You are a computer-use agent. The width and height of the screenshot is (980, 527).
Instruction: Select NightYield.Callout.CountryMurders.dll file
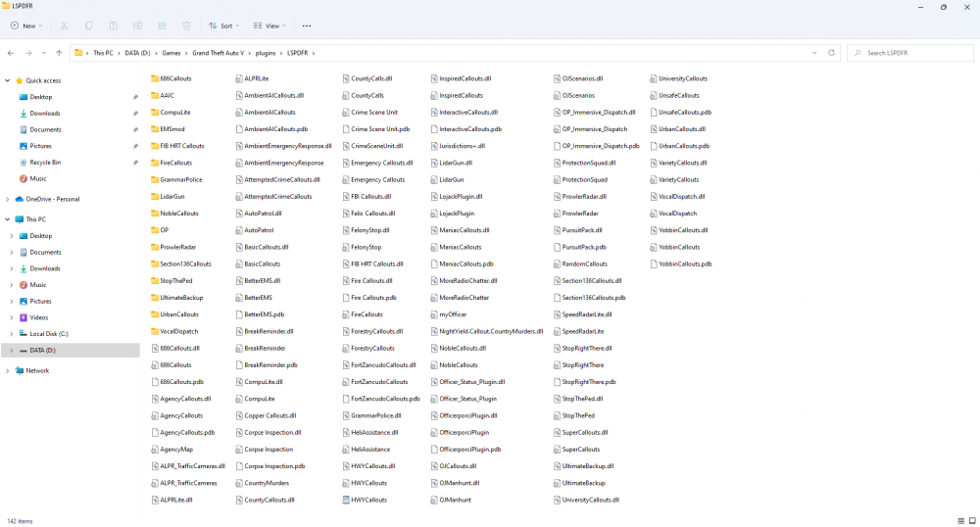(x=487, y=331)
